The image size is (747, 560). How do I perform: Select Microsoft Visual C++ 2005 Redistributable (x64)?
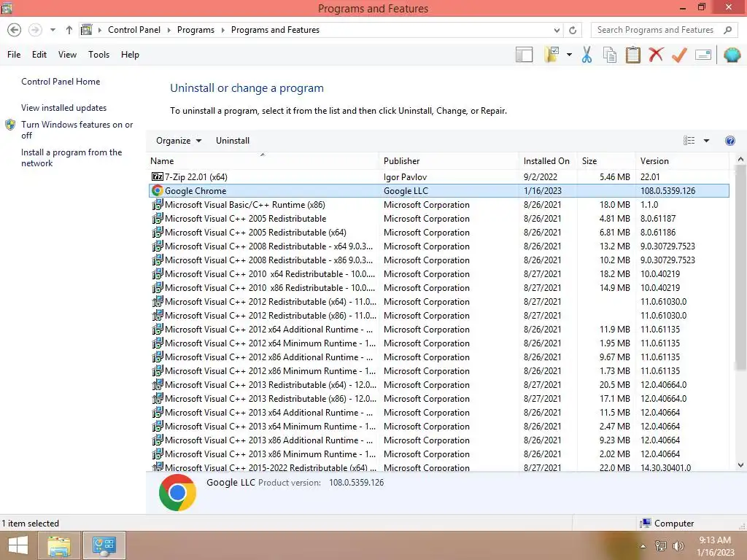438,233
